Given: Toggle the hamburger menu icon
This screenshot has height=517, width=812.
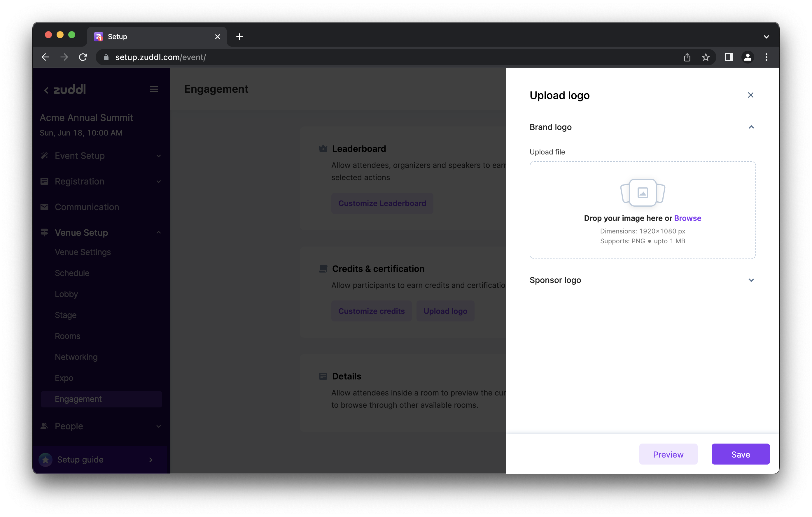Looking at the screenshot, I should pos(154,89).
